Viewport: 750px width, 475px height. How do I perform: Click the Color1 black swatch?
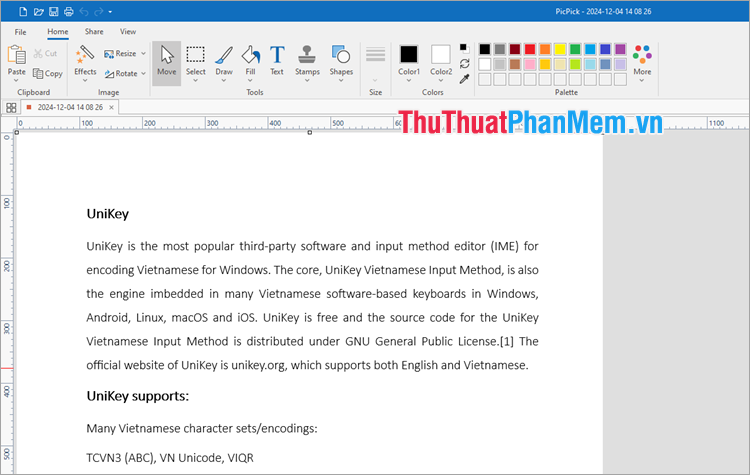point(408,54)
